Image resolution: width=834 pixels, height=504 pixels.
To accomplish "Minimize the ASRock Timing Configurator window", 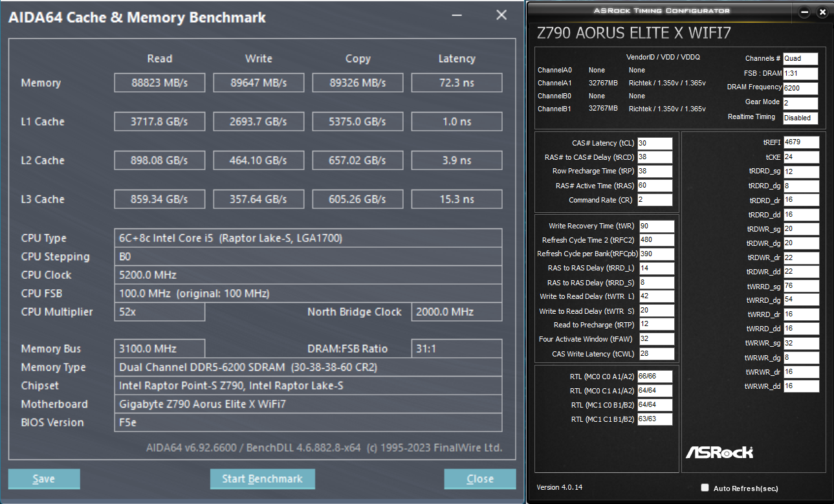I will click(805, 12).
